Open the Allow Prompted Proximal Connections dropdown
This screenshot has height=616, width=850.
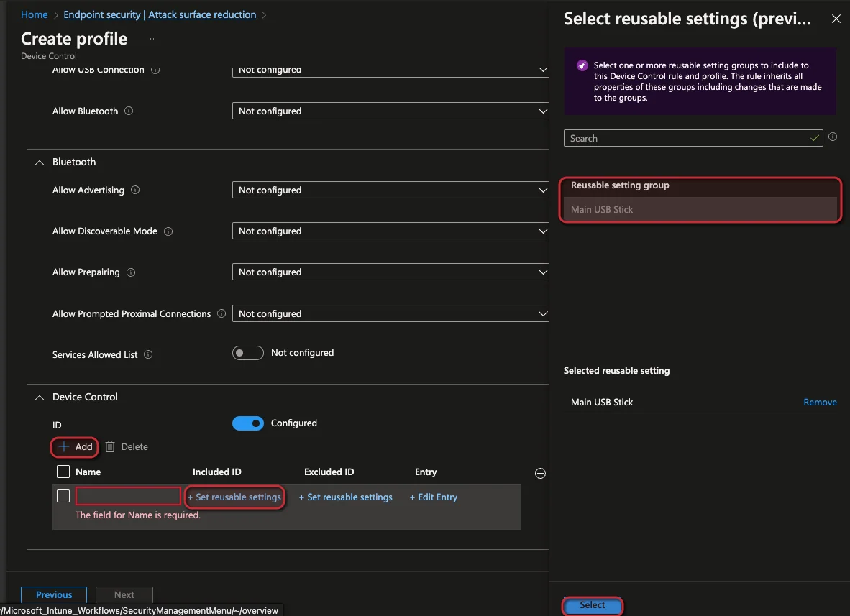[391, 313]
